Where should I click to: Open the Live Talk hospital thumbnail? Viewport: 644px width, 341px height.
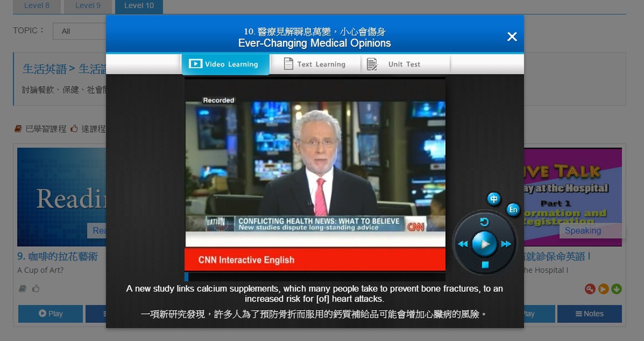tap(573, 197)
